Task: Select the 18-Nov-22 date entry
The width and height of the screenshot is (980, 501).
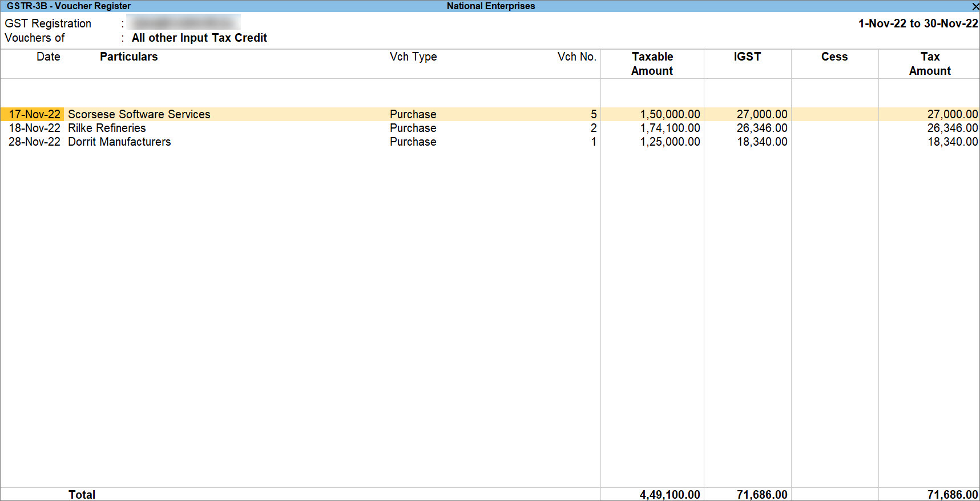Action: [x=34, y=128]
